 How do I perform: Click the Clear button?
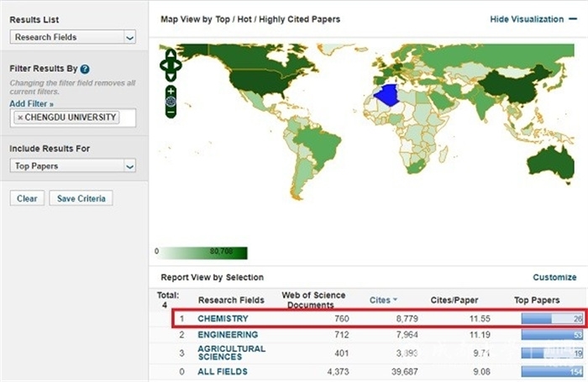[26, 199]
